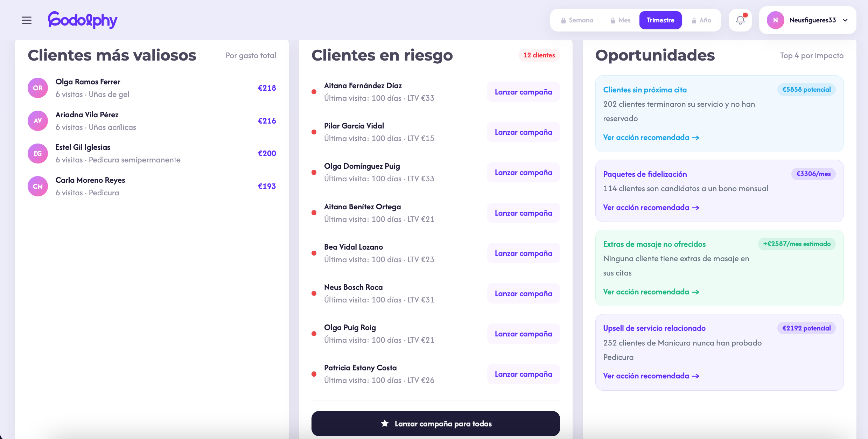This screenshot has height=439, width=868.
Task: Click the EG avatar for Estel Gil
Action: [38, 153]
